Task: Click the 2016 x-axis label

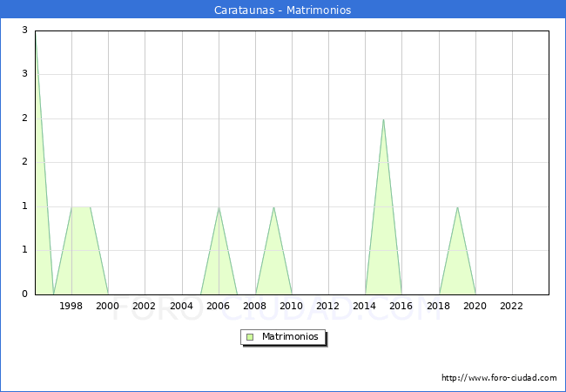Action: click(x=401, y=306)
